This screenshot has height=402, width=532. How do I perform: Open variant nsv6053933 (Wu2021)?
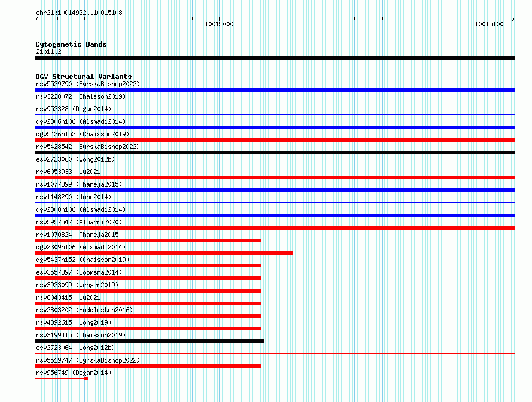coord(70,172)
